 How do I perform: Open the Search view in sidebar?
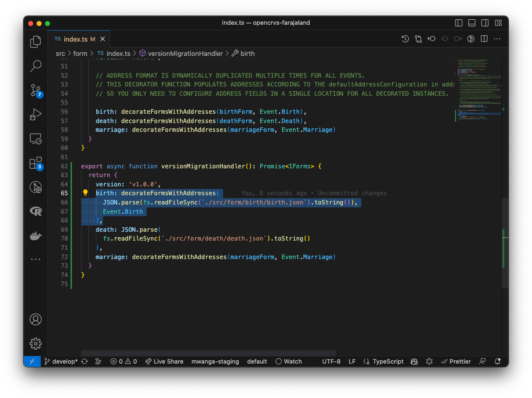36,65
